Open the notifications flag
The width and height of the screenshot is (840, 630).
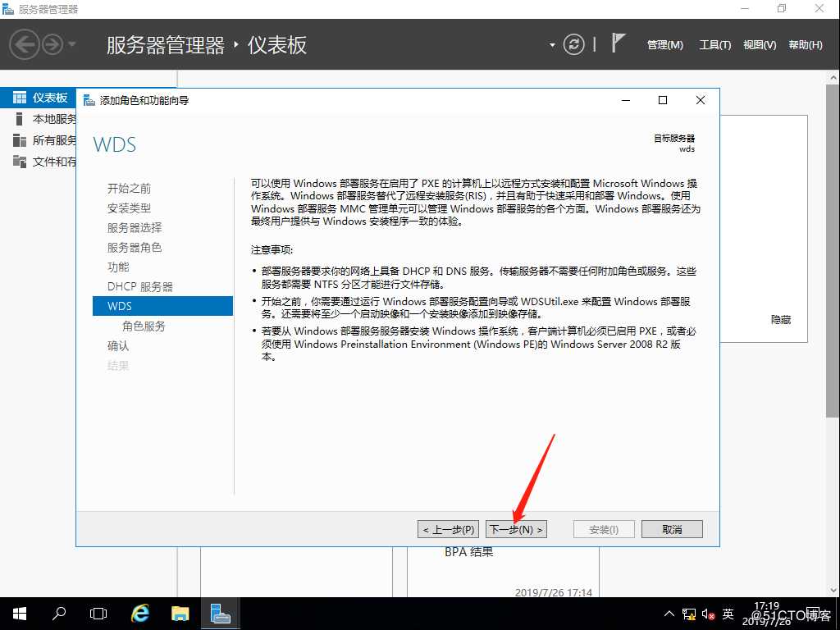click(x=618, y=43)
